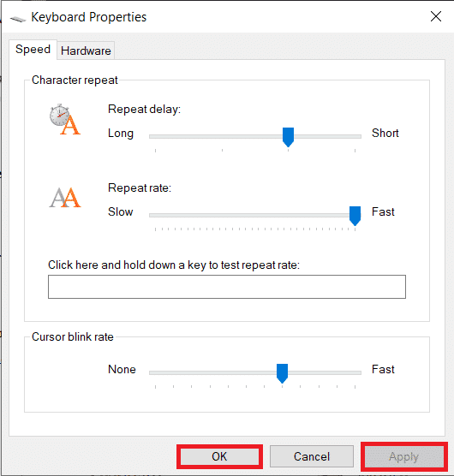454x476 pixels.
Task: Click the Apply button
Action: (404, 456)
